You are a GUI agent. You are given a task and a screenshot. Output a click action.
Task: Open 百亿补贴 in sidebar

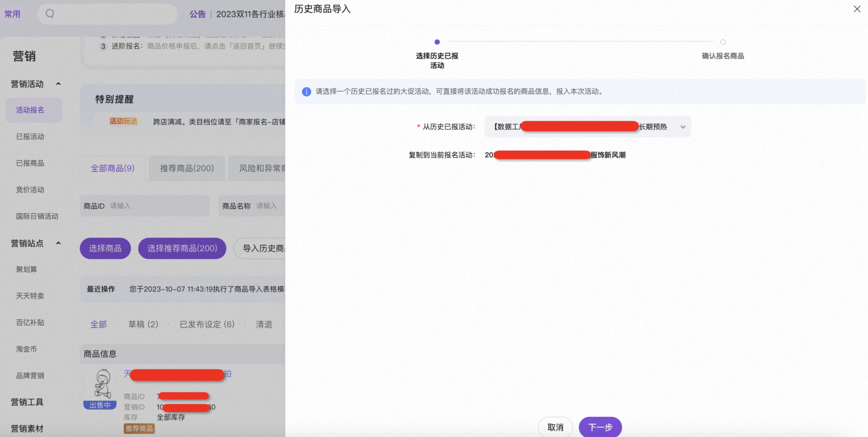point(30,323)
